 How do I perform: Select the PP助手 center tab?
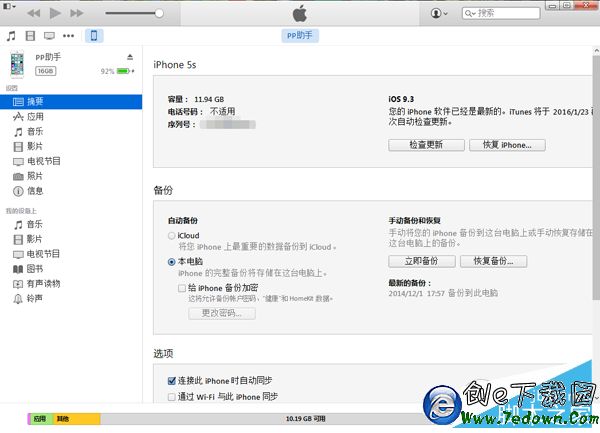coord(300,36)
